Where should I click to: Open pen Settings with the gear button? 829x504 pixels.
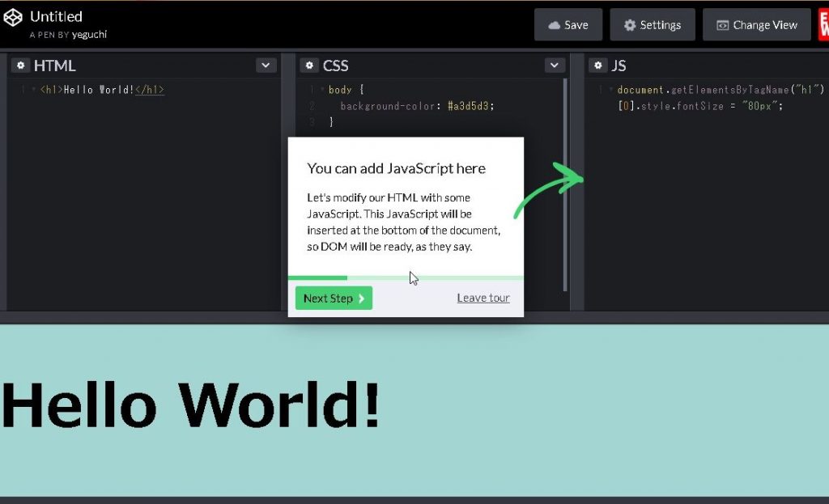653,25
